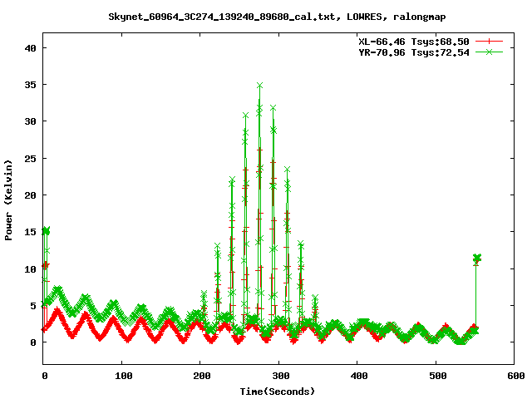
Task: Click the 200 tick label on x-axis
Action: point(200,376)
